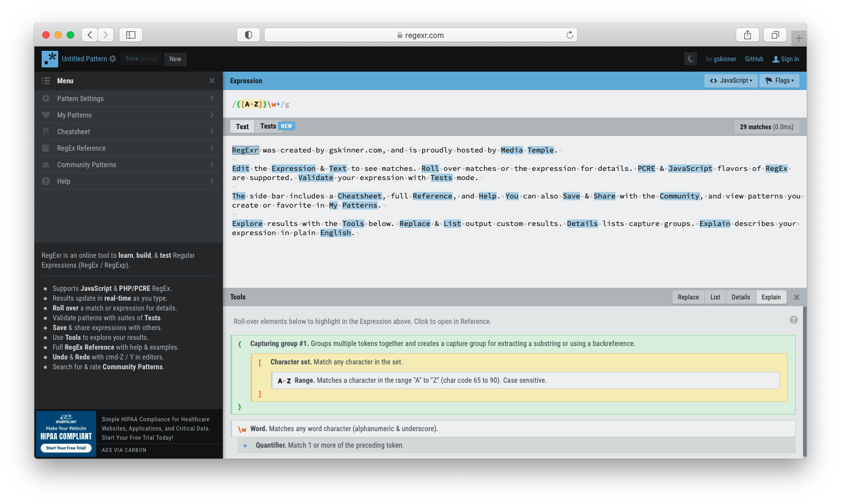Click the Quantifier explanation row

[516, 445]
